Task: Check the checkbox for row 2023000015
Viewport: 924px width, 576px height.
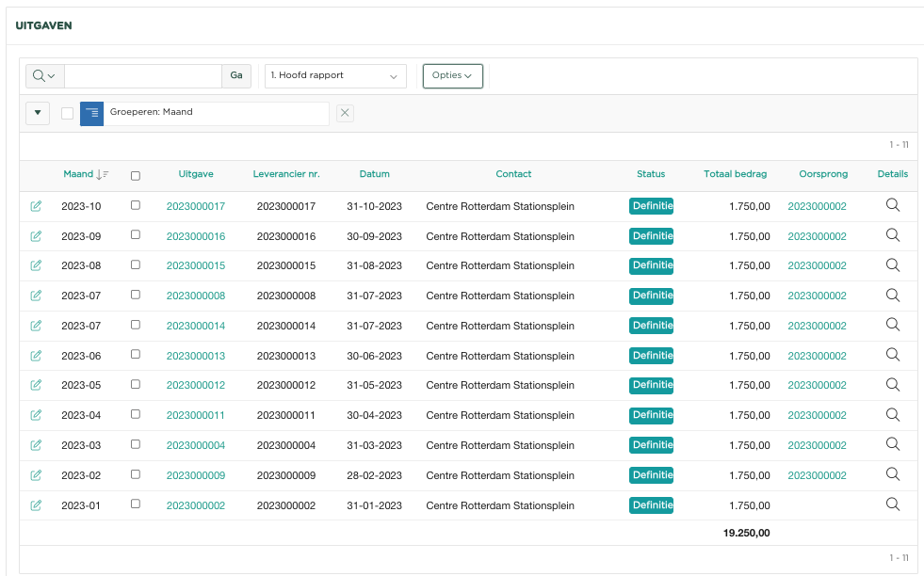Action: tap(136, 265)
